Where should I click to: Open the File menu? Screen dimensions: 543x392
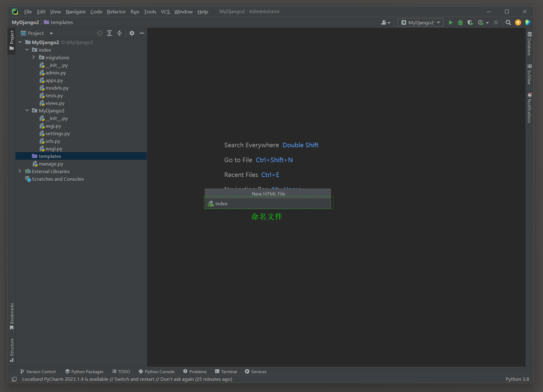tap(28, 12)
